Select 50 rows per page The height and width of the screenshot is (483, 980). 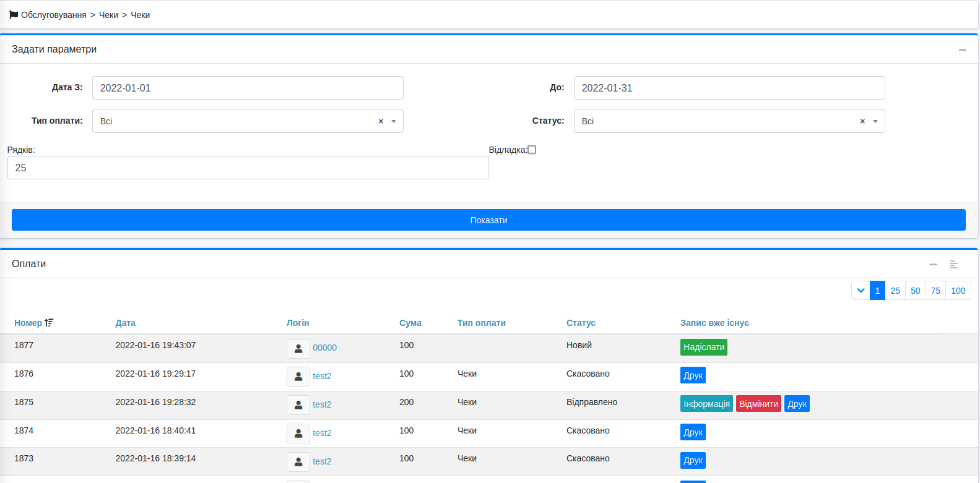(x=915, y=291)
